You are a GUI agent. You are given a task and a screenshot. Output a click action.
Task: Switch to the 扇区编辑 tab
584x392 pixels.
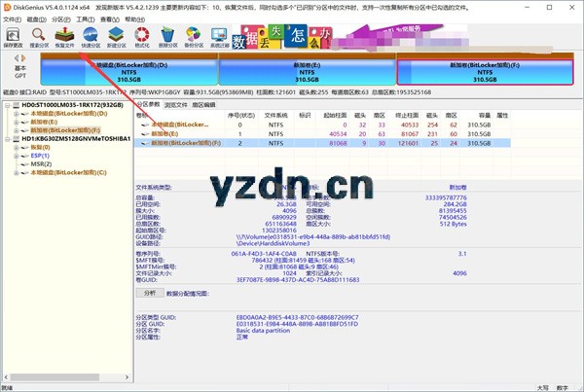pos(205,102)
